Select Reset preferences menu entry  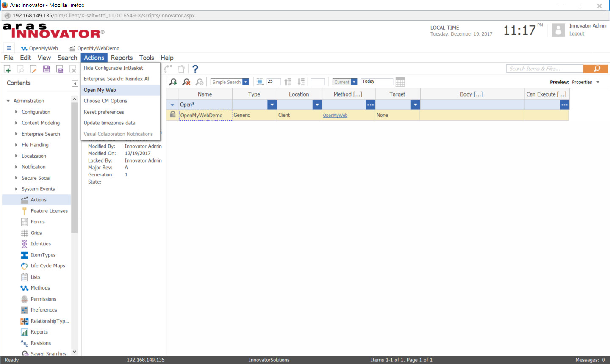coord(120,112)
